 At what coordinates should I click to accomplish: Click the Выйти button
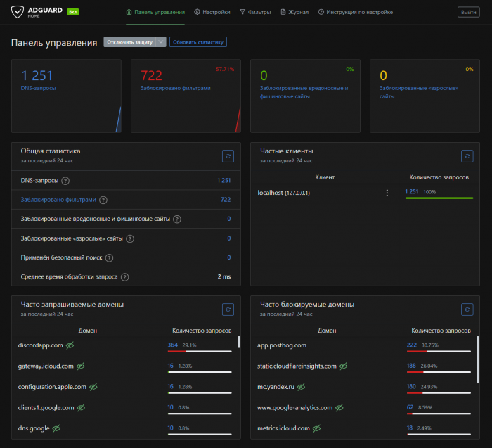[467, 12]
